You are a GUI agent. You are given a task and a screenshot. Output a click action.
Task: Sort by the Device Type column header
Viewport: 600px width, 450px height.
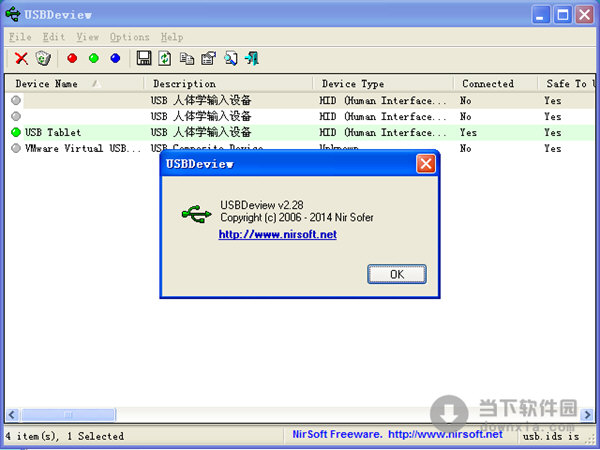coord(383,83)
